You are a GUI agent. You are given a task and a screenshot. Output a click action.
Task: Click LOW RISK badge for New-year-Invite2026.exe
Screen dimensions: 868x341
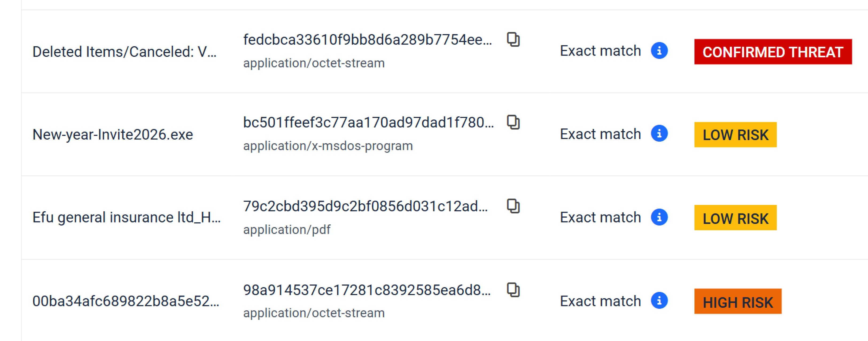coord(735,135)
